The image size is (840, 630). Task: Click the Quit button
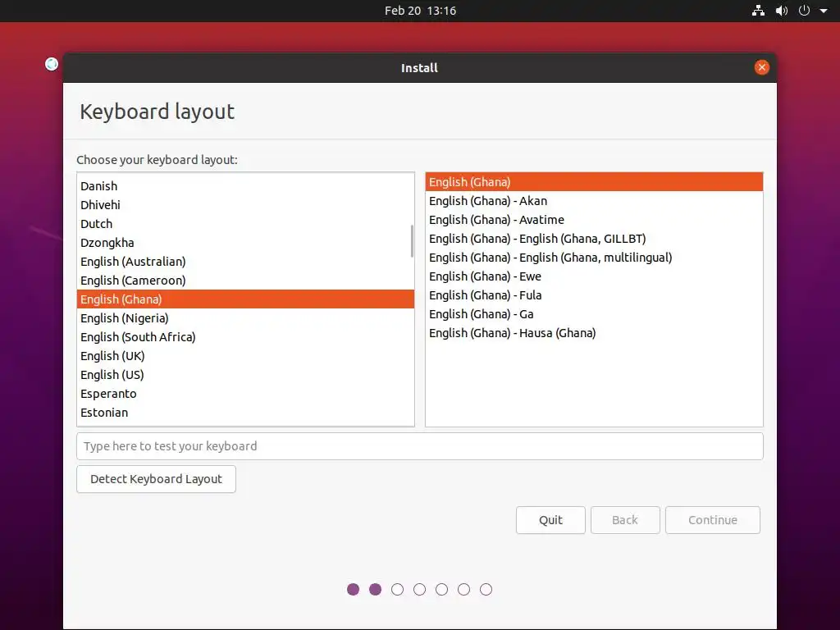pyautogui.click(x=550, y=520)
